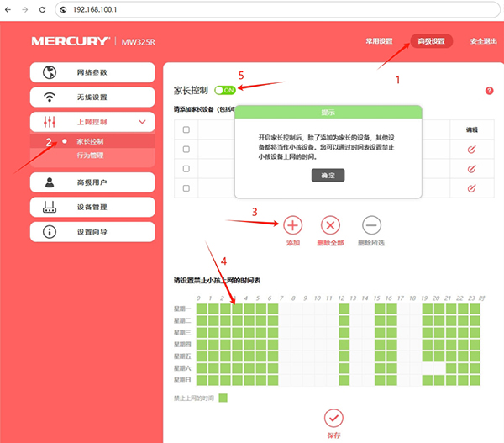The image size is (504, 443).
Task: Open the 无线设置 sidebar section
Action: (92, 97)
